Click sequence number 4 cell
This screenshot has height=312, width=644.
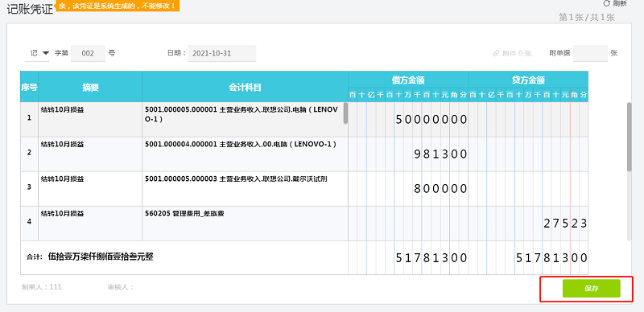tap(29, 222)
